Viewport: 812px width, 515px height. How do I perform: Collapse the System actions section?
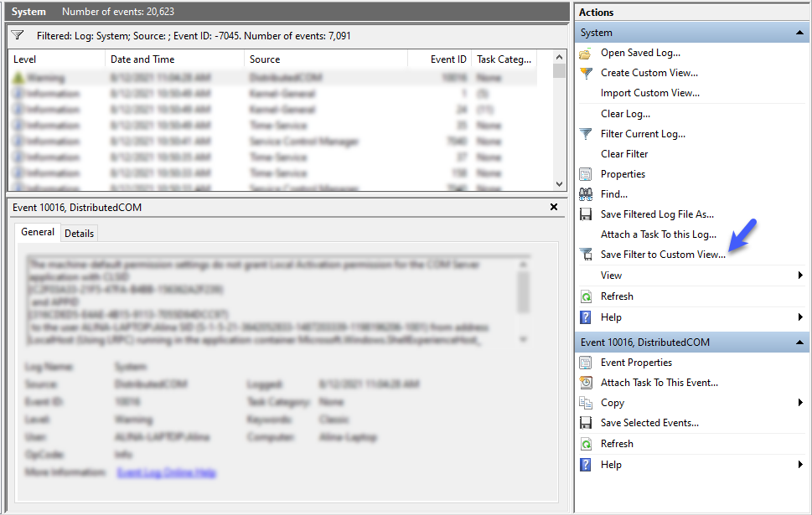(x=799, y=33)
